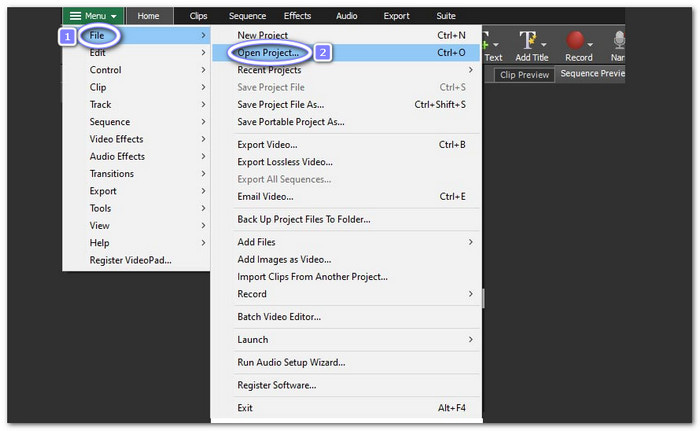The width and height of the screenshot is (700, 431).
Task: Choose Back Up Project Files To Folder...
Action: pos(346,220)
